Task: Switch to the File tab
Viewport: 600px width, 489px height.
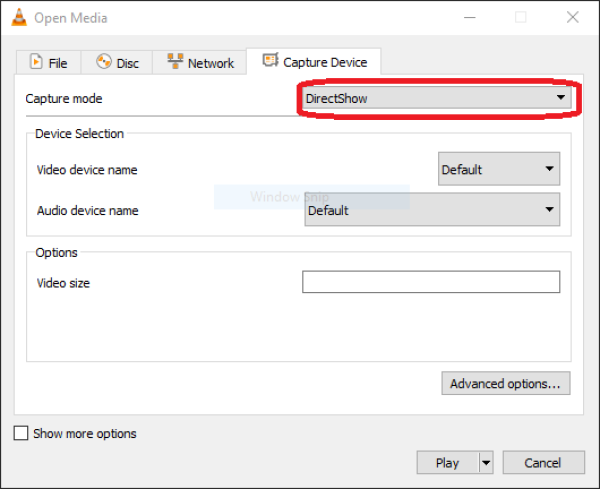Action: (x=48, y=62)
